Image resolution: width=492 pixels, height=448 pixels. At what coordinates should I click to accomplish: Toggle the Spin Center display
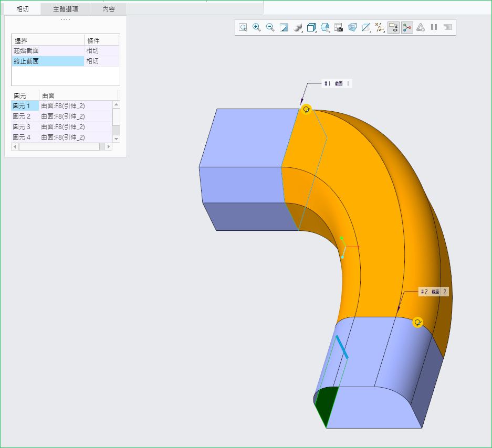click(x=407, y=27)
